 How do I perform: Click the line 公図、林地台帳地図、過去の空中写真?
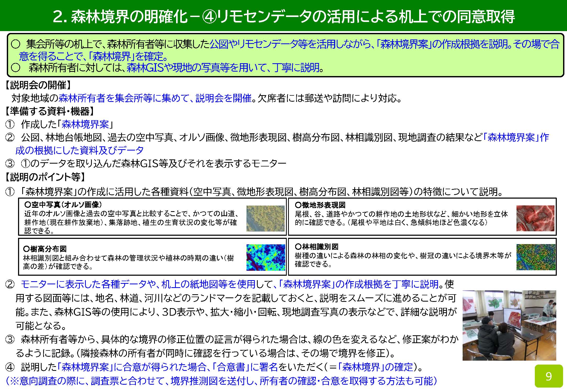(x=277, y=137)
